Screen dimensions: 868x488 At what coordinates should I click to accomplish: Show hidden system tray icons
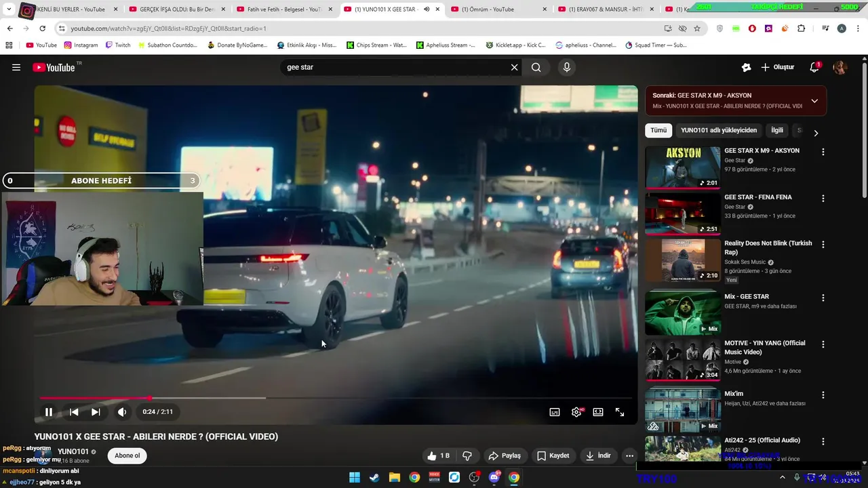[782, 477]
